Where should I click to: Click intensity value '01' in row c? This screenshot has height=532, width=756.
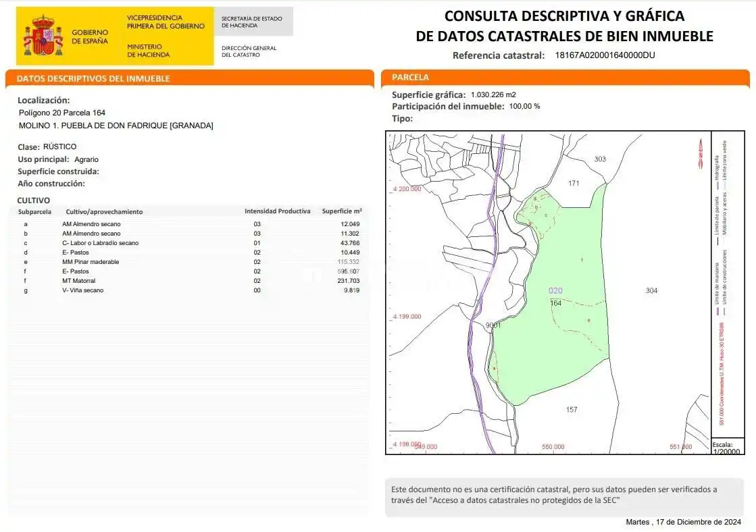click(x=257, y=243)
